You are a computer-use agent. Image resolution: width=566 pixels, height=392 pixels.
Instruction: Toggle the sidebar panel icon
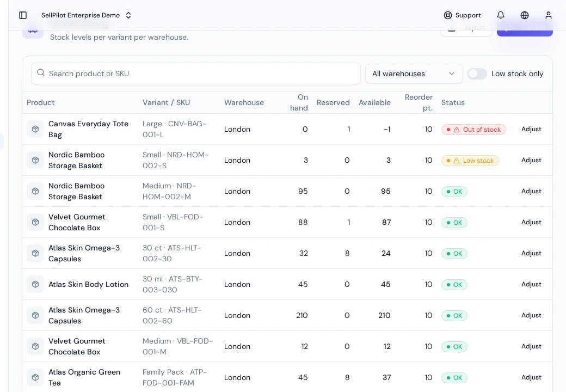pyautogui.click(x=23, y=15)
